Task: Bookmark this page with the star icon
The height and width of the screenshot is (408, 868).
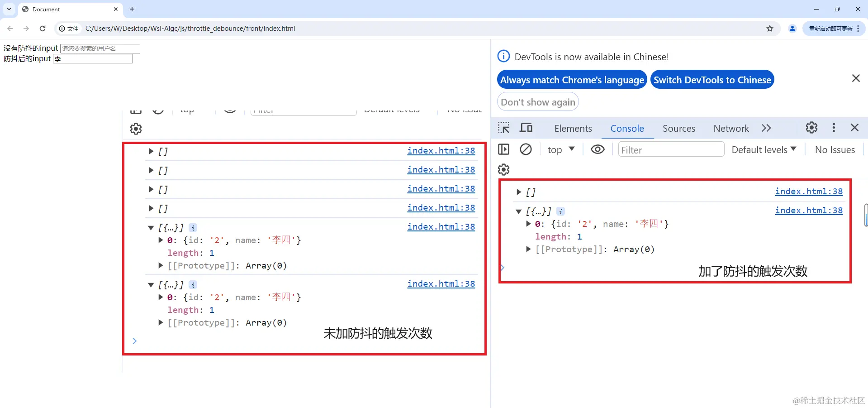Action: pyautogui.click(x=770, y=29)
